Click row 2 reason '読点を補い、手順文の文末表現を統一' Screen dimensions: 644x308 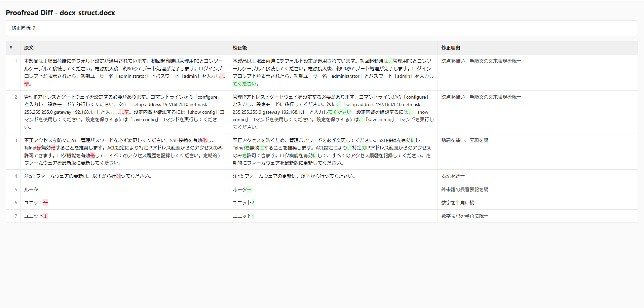[x=481, y=97]
